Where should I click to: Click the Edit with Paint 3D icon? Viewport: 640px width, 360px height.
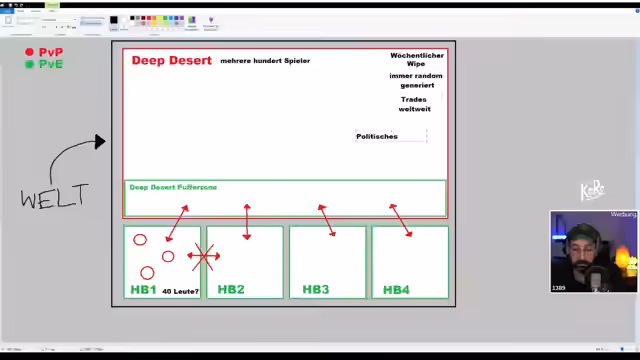pyautogui.click(x=211, y=20)
